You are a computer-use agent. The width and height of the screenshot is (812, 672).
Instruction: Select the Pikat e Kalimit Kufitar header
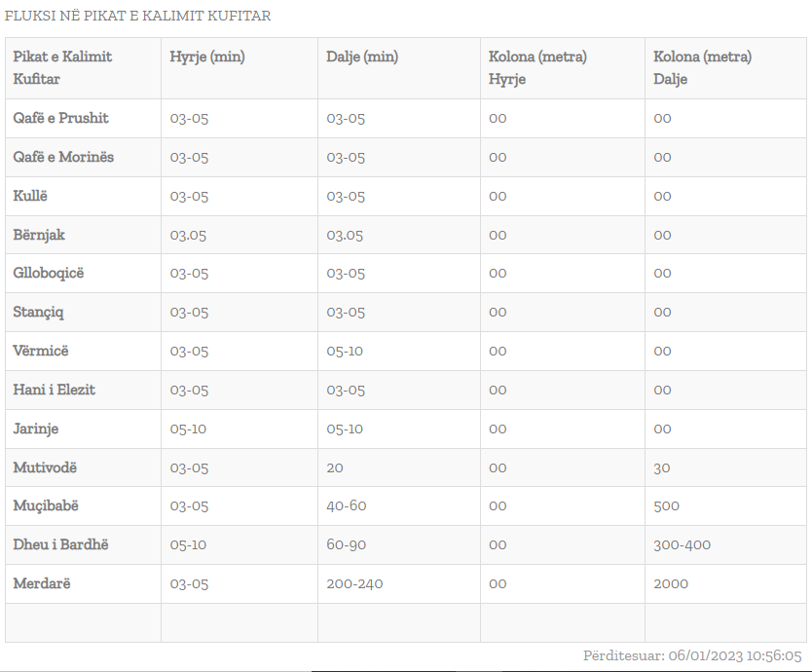coord(62,67)
